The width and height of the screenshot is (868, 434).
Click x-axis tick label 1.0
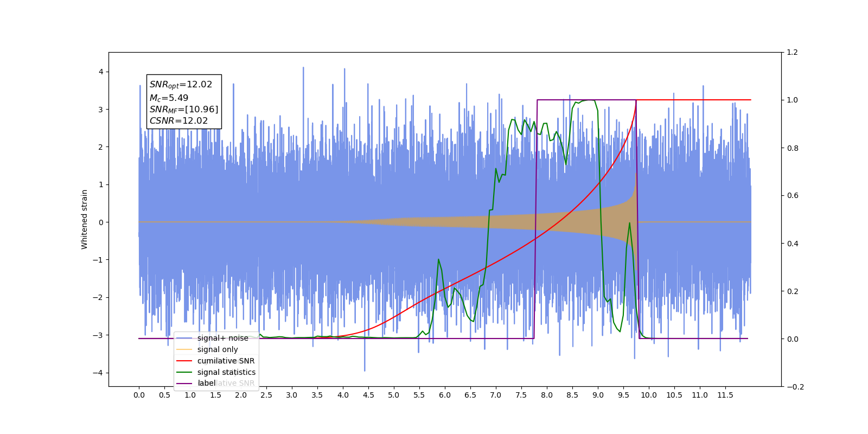tap(190, 395)
